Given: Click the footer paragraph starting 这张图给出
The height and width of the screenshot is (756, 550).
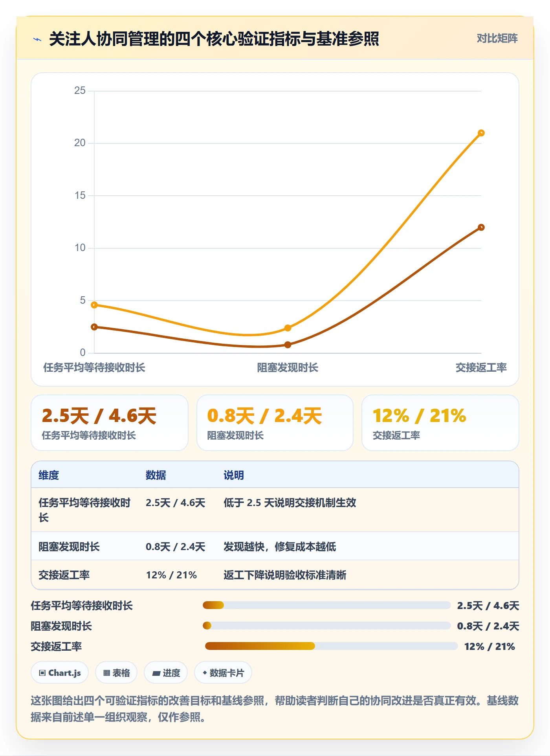Looking at the screenshot, I should tap(275, 709).
